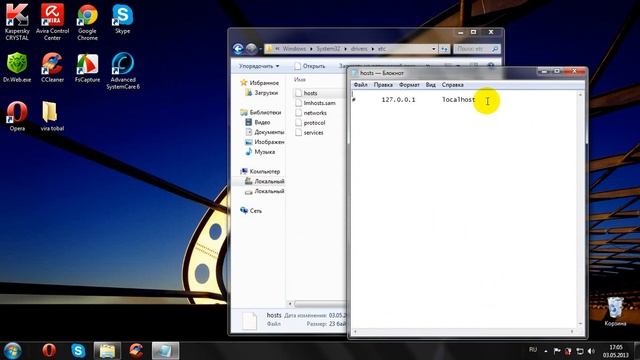The height and width of the screenshot is (360, 640).
Task: Open the Skype desktop shortcut
Action: pos(122,18)
